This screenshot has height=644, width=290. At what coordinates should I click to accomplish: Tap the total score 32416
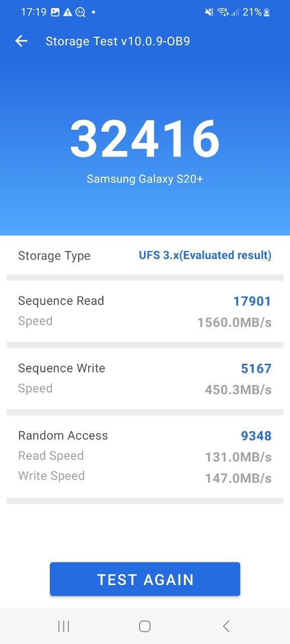click(145, 139)
